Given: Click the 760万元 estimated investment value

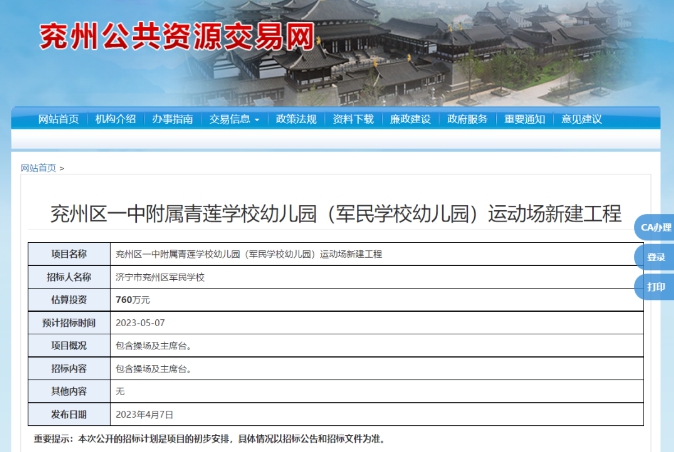Looking at the screenshot, I should (x=133, y=300).
